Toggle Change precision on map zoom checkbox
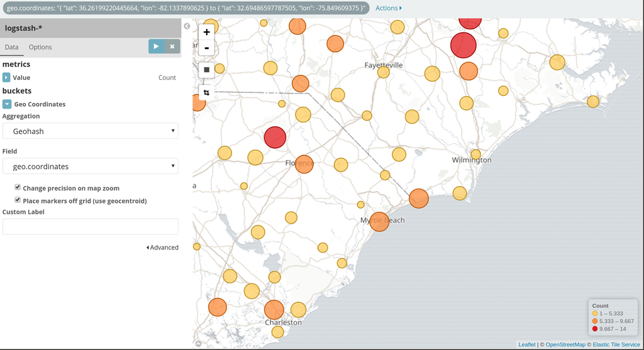The height and width of the screenshot is (350, 644). point(18,188)
